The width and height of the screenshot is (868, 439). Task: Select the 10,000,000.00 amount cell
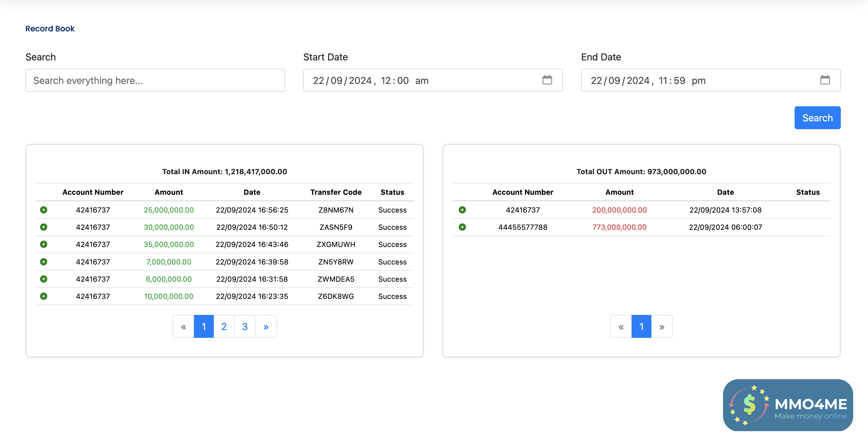click(x=169, y=296)
